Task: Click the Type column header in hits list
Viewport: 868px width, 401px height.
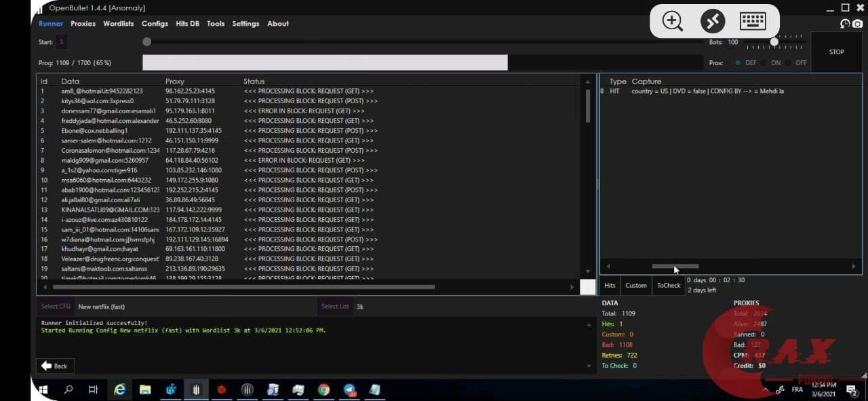Action: [618, 81]
